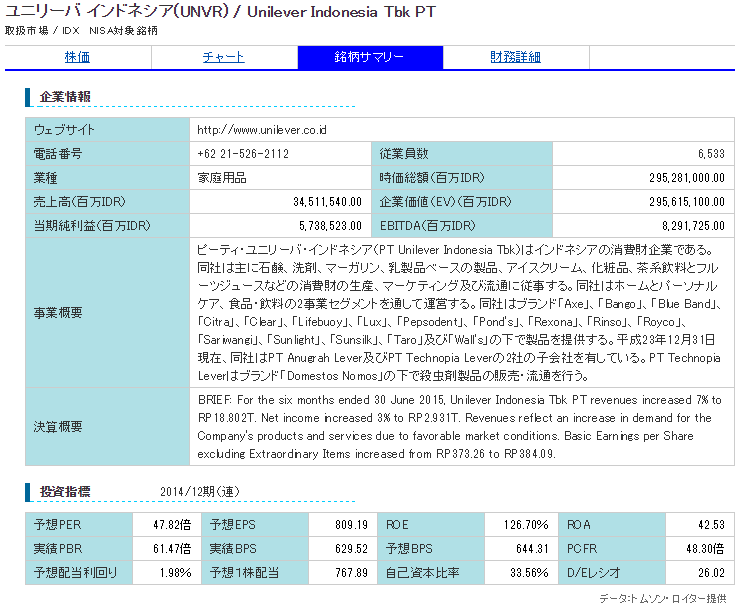Click the D/Eレシオ value 26.02
736x610 pixels.
click(711, 572)
